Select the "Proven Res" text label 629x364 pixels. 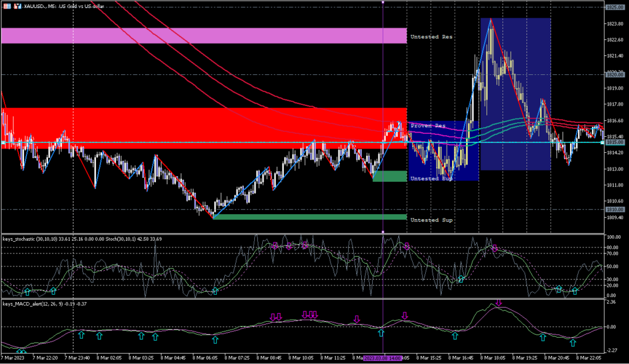click(428, 125)
